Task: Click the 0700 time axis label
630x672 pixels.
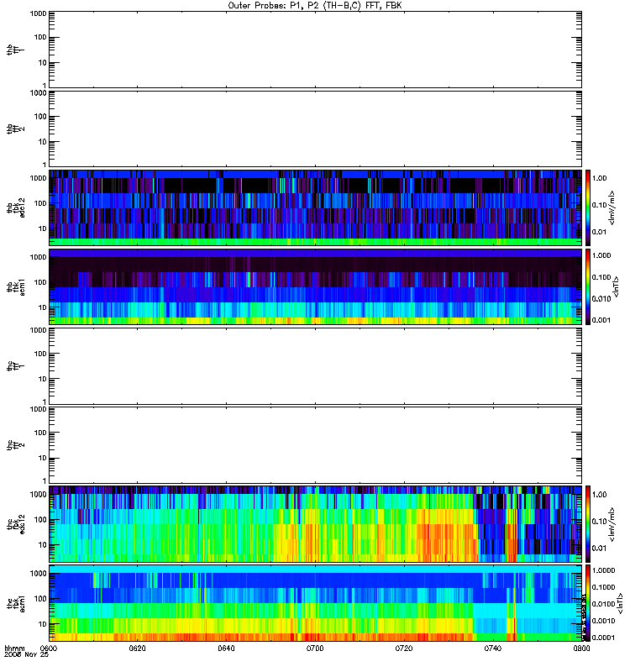Action: [315, 648]
